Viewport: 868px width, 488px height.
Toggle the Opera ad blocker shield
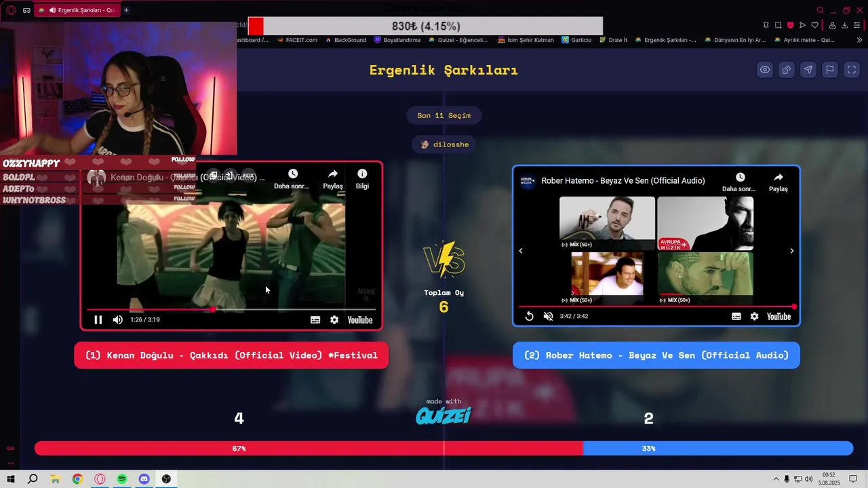click(791, 25)
